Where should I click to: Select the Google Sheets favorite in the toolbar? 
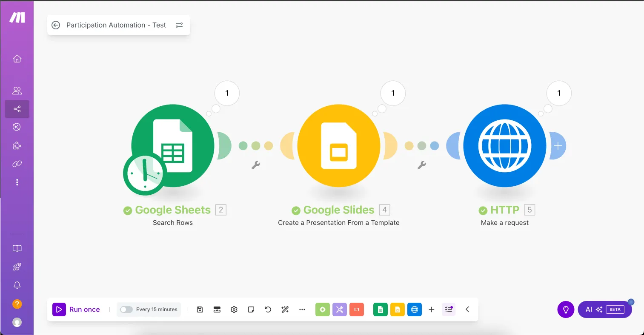point(381,309)
